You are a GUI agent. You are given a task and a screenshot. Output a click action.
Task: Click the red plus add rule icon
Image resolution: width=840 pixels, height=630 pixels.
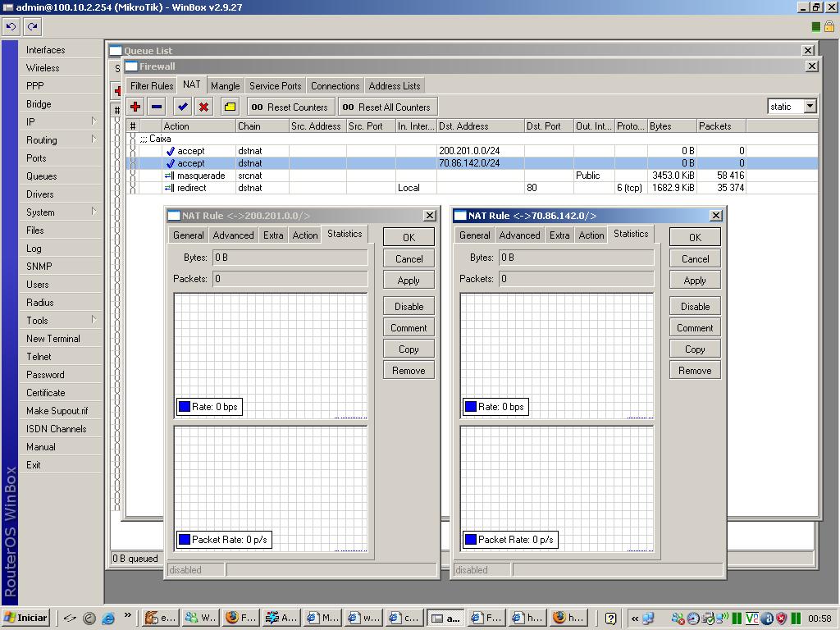tap(135, 107)
